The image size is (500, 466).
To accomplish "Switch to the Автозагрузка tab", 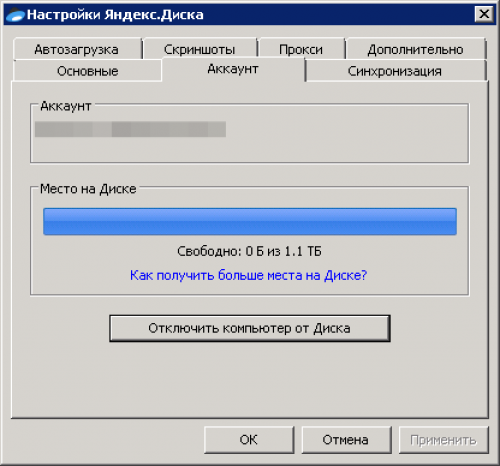I will coord(77,49).
